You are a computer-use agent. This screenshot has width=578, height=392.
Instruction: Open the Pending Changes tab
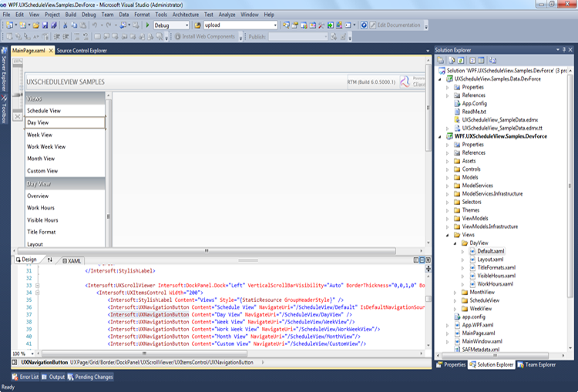coord(90,377)
